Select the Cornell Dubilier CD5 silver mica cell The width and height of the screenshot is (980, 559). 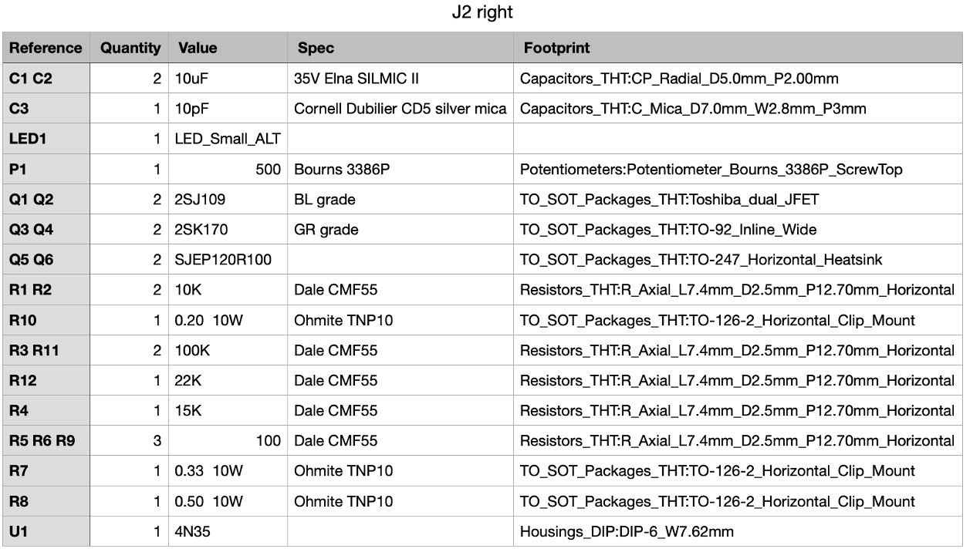pos(400,109)
